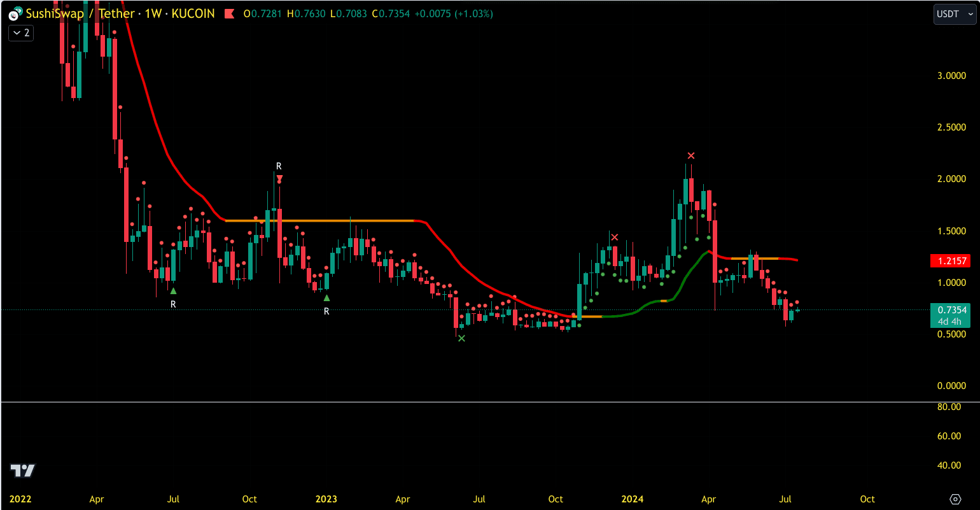Screen dimensions: 980x510
Task: Click the green X marker near 0.5000 low
Action: (x=461, y=338)
